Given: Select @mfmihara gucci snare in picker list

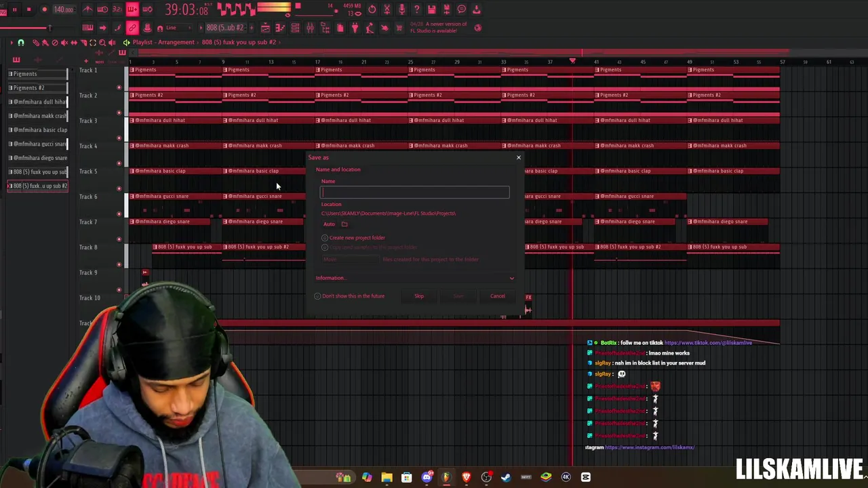Looking at the screenshot, I should [38, 144].
